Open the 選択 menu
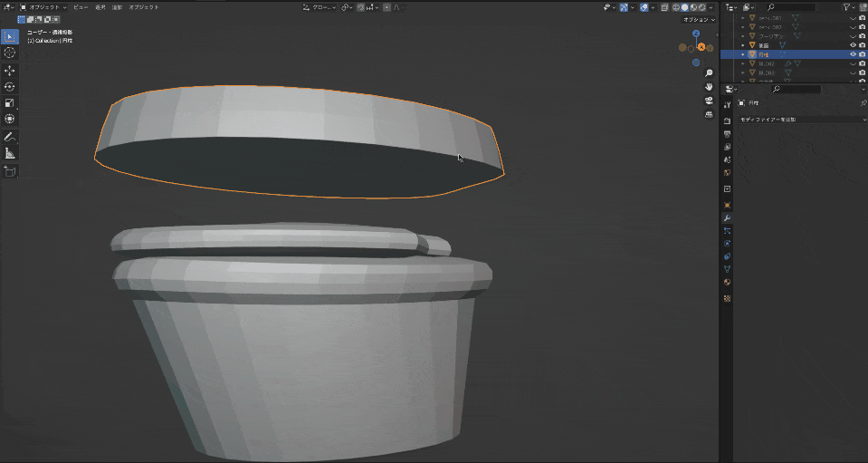 coord(100,7)
